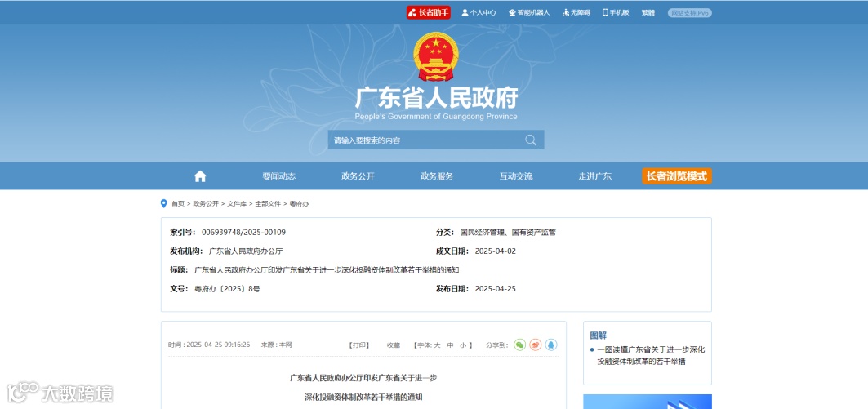Enable 无障碍 accessibility mode
This screenshot has width=868, height=409.
tap(576, 13)
